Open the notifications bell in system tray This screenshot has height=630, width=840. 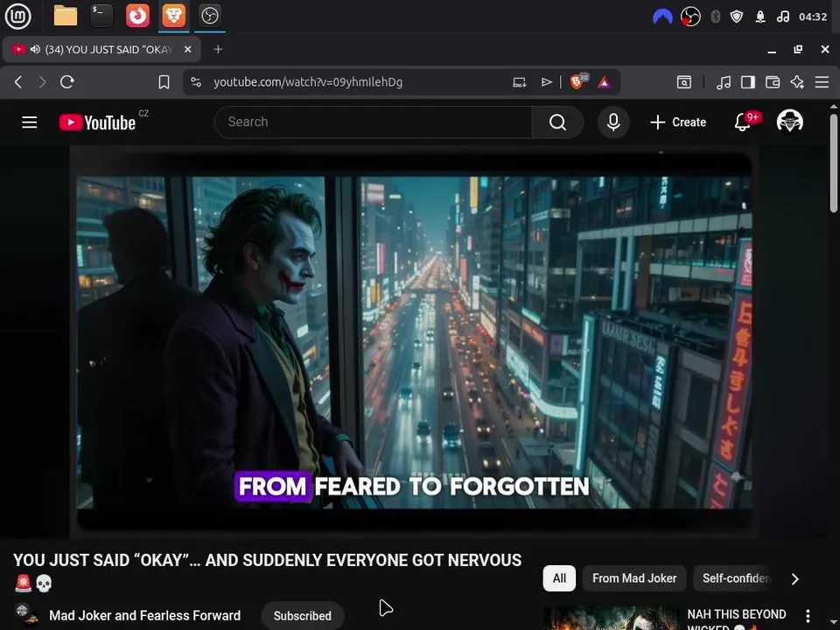click(759, 17)
